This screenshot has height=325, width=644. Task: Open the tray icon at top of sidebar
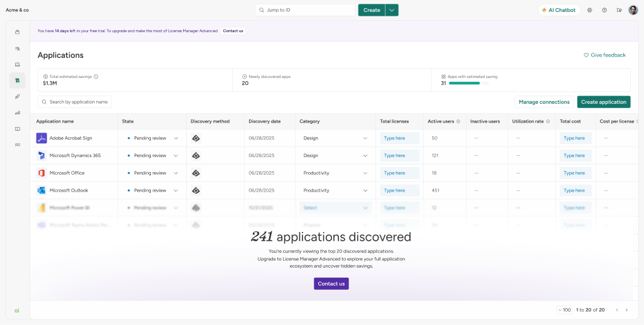[x=17, y=32]
